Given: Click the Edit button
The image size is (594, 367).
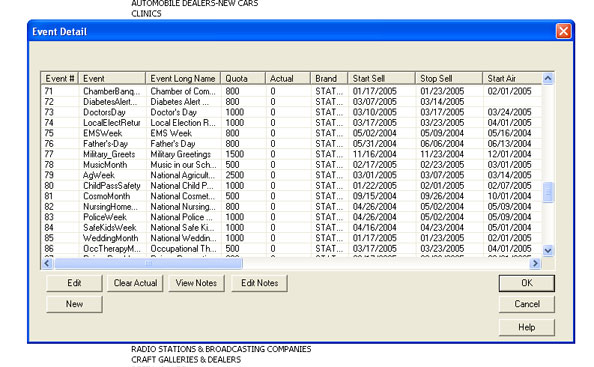Looking at the screenshot, I should point(74,283).
